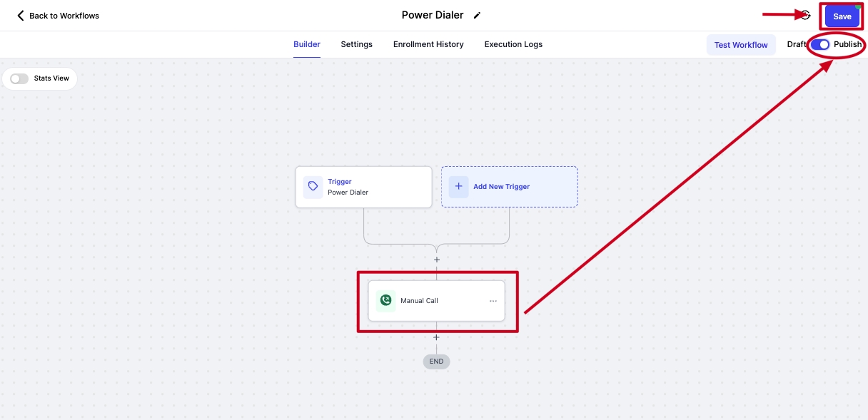Click the tag icon in Trigger card
Image resolution: width=868 pixels, height=420 pixels.
(x=313, y=187)
